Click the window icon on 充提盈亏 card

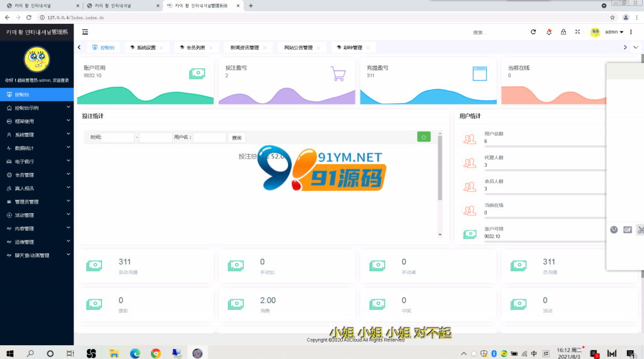coord(480,74)
